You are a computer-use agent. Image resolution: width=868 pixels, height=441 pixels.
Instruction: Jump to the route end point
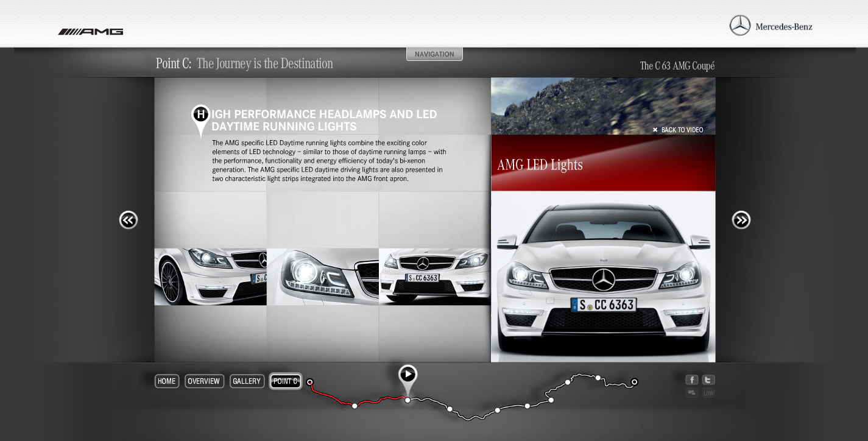635,383
